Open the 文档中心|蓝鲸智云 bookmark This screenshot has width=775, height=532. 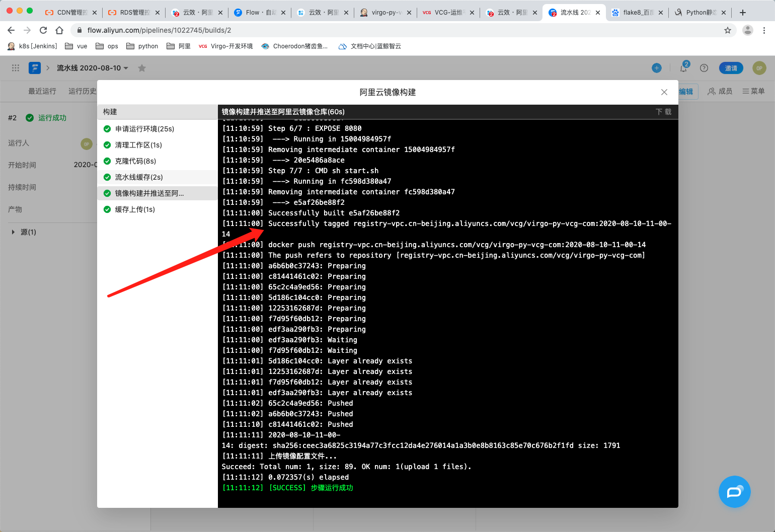tap(370, 46)
